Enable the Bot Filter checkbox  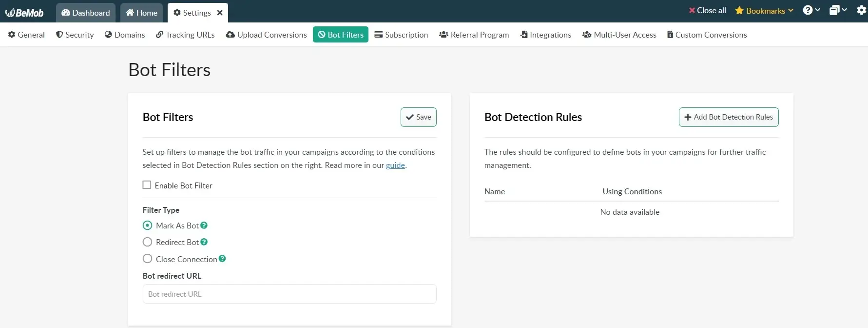(147, 185)
